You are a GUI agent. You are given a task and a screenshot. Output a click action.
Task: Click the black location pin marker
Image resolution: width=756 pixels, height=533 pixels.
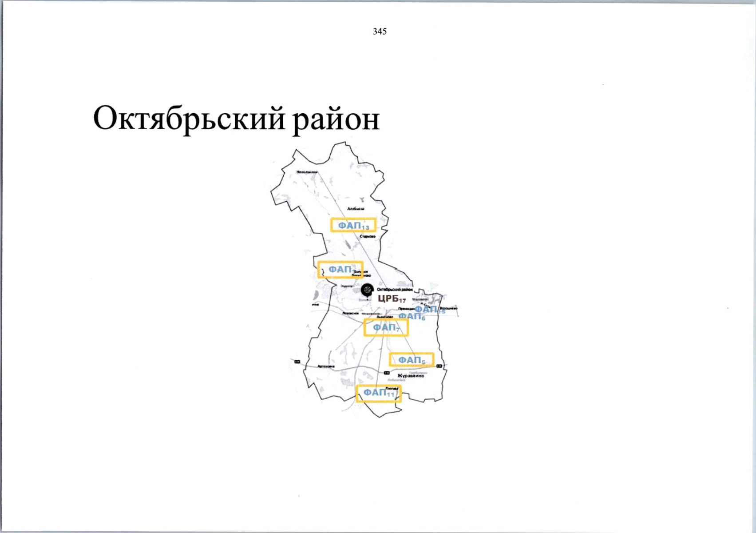coord(367,290)
